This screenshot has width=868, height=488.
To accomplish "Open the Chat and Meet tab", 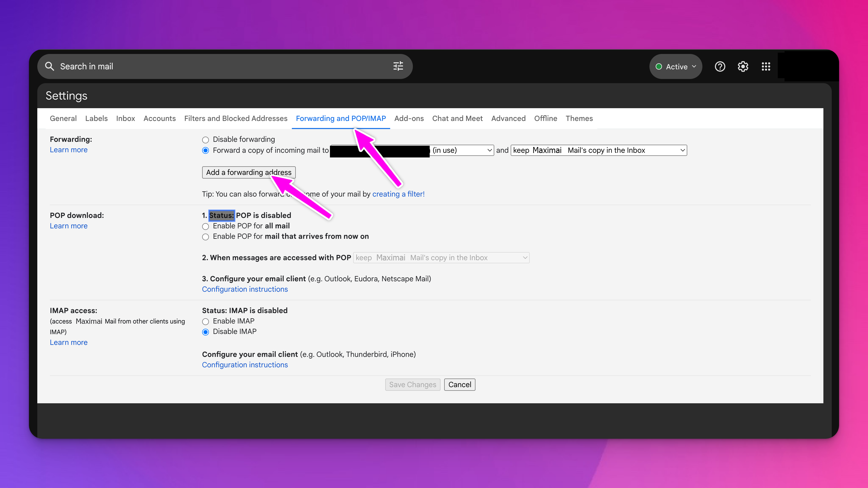I will [457, 119].
